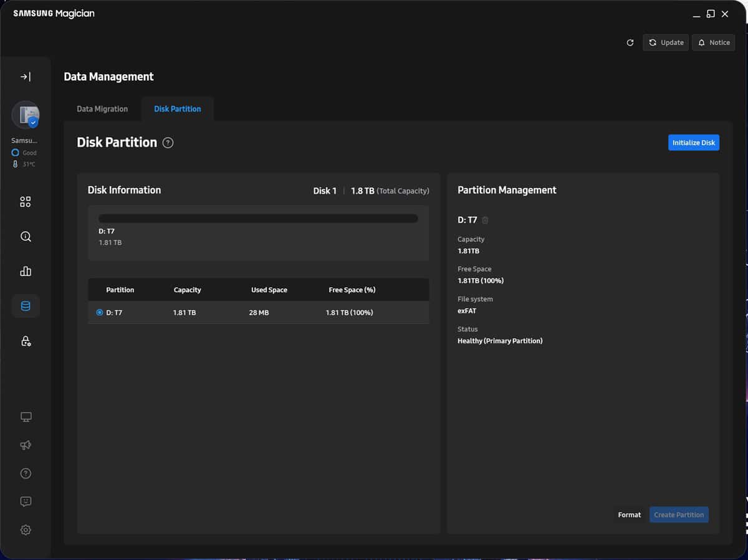748x560 pixels.
Task: Click the Initialize Disk button
Action: tap(693, 143)
